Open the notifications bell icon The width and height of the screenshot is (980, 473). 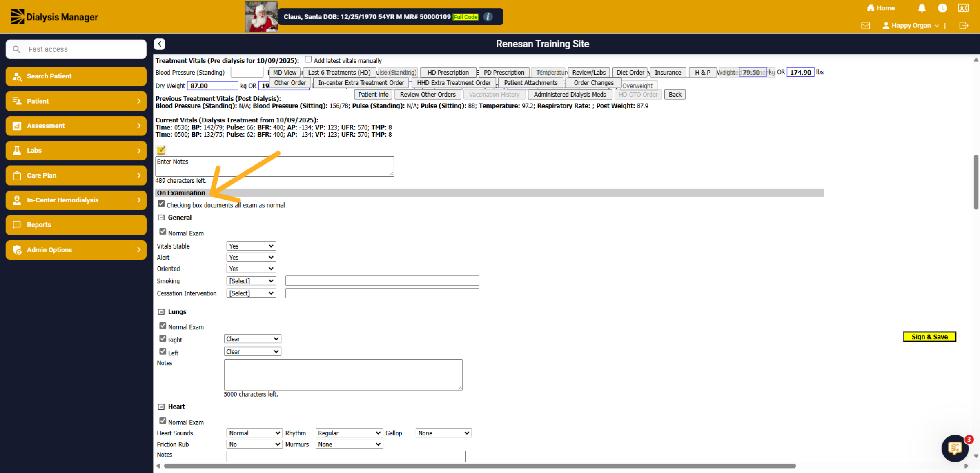[922, 8]
